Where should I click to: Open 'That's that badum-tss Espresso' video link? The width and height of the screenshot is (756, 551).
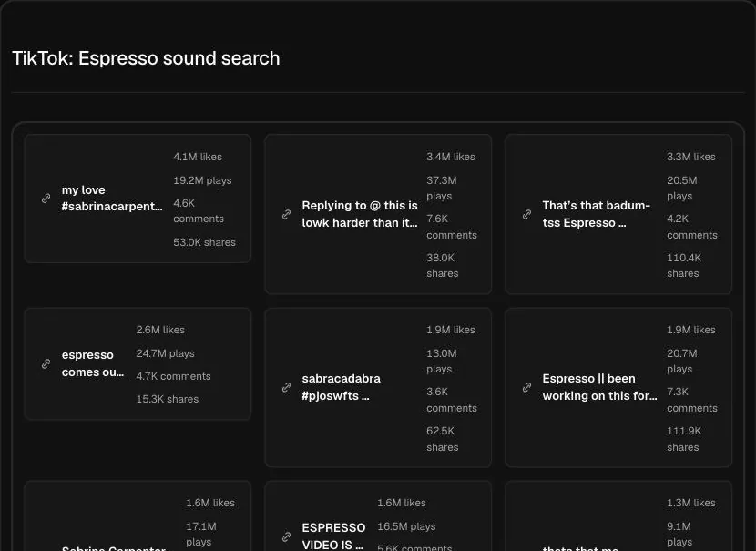pyautogui.click(x=597, y=214)
